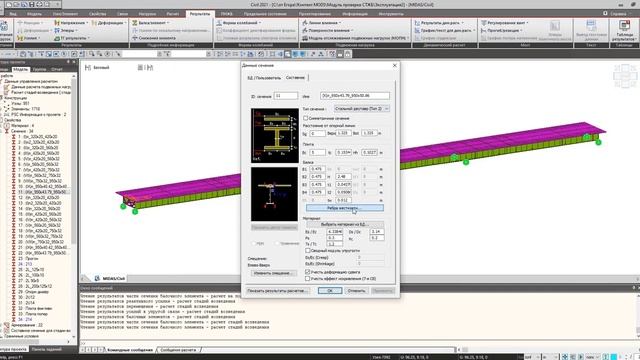Click the girder B1 input field
This screenshot has width=640, height=360.
[x=317, y=169]
